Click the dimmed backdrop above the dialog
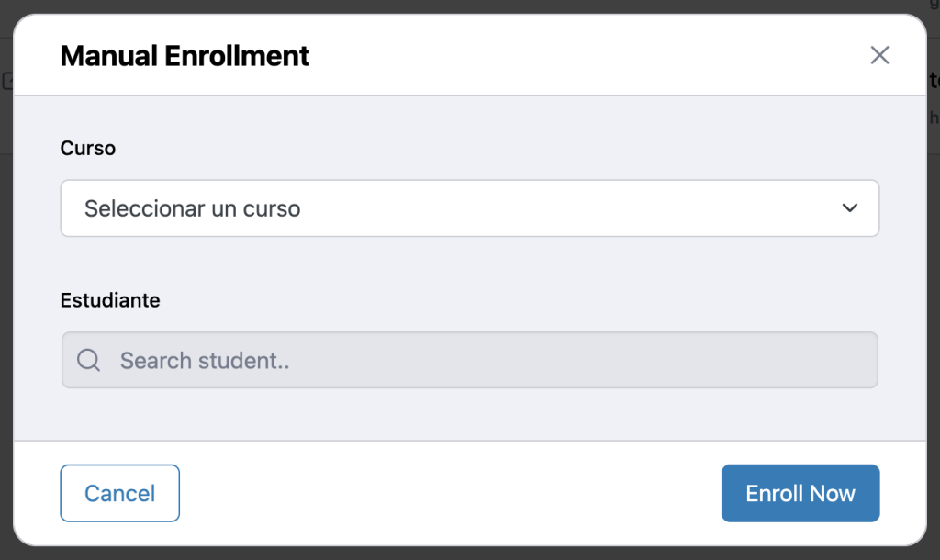Screen dimensions: 940x560 pos(459,6)
